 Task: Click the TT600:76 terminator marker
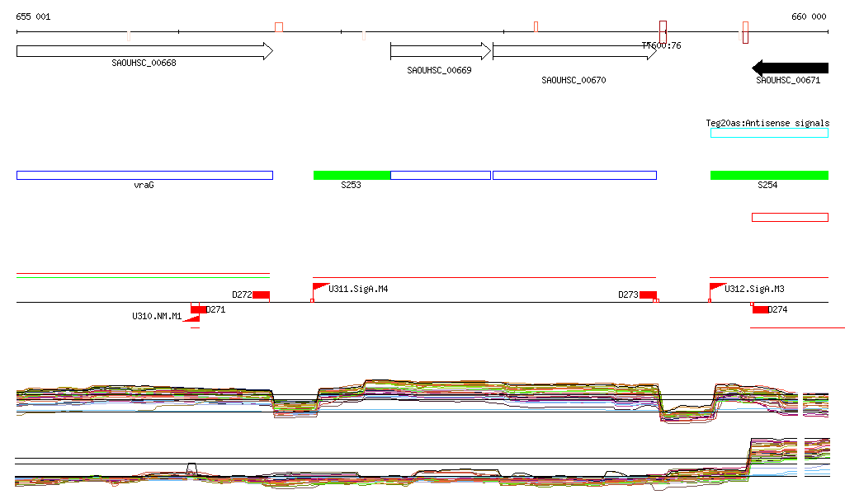click(x=663, y=32)
